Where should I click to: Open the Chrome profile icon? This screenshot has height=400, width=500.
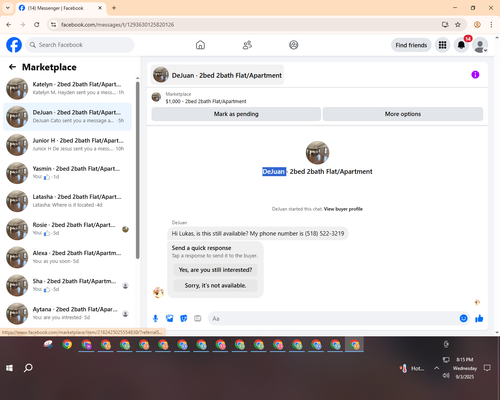coord(477,25)
